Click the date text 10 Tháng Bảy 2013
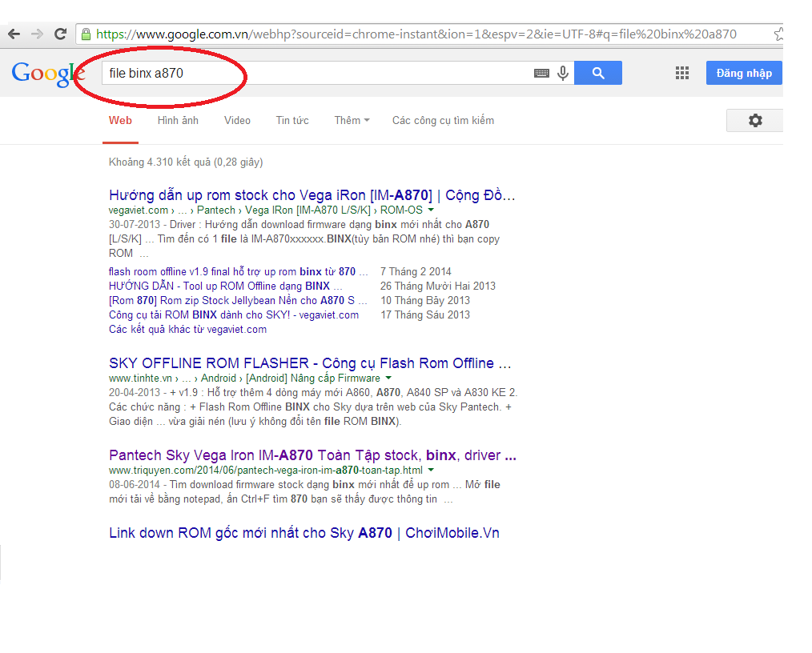The height and width of the screenshot is (653, 812). pos(425,301)
